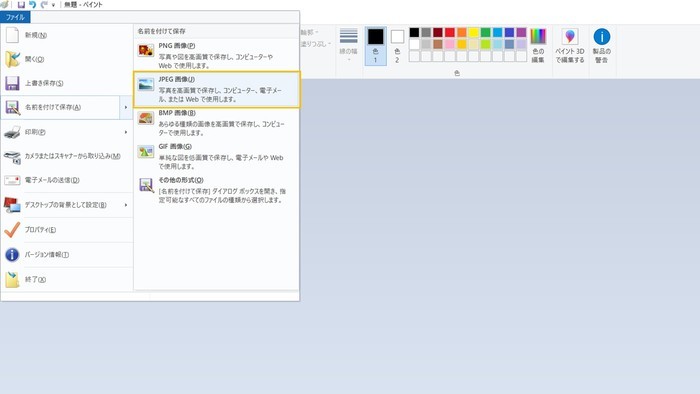This screenshot has width=700, height=394.
Task: Pick the indigo blue swatch in the top row
Action: tap(509, 32)
